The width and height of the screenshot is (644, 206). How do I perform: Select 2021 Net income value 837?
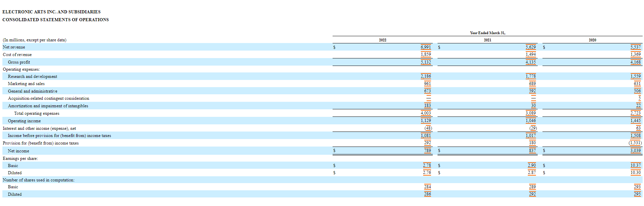[532, 151]
